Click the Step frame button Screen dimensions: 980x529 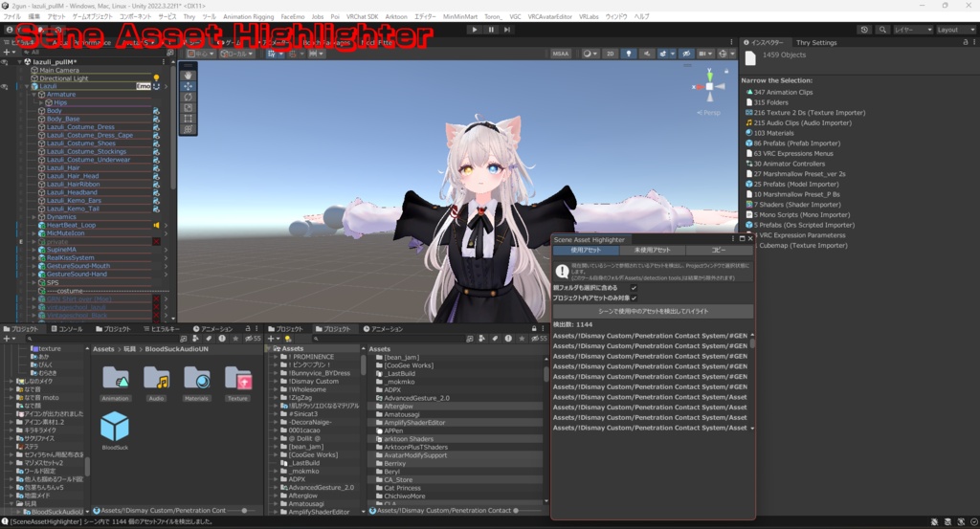coord(507,30)
